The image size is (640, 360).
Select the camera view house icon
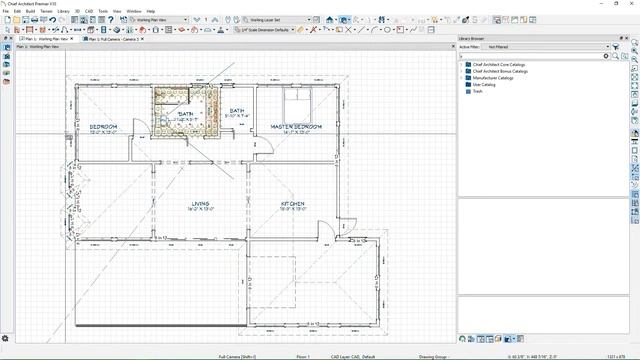(x=329, y=20)
